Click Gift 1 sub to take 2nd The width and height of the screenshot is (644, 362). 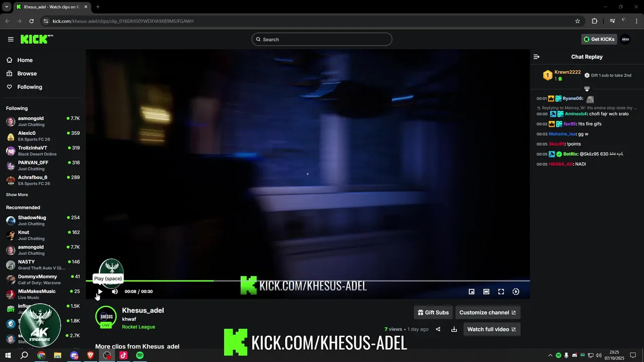click(608, 75)
